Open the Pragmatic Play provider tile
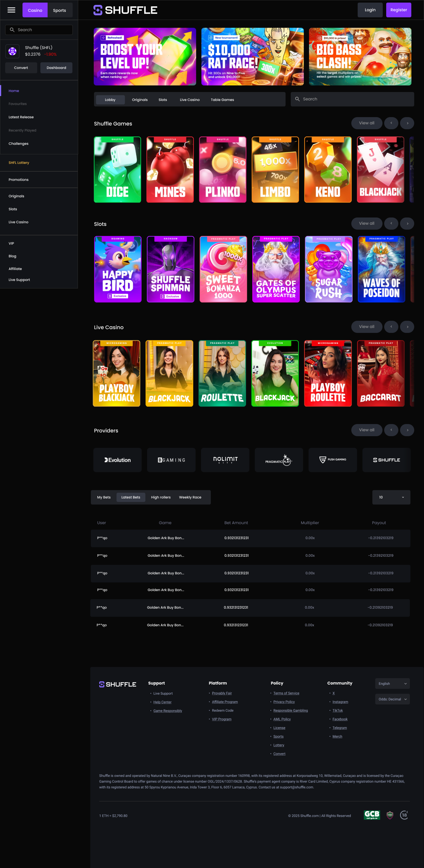 pyautogui.click(x=279, y=460)
